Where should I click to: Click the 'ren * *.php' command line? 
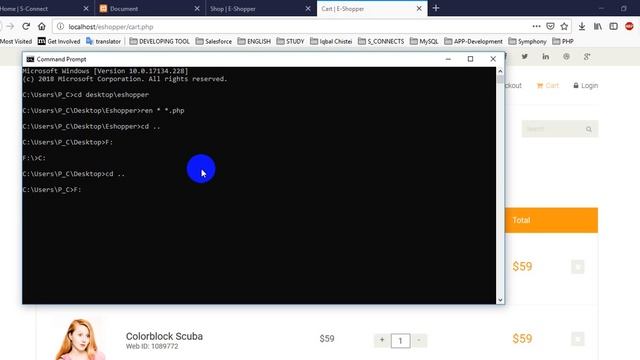[103, 111]
